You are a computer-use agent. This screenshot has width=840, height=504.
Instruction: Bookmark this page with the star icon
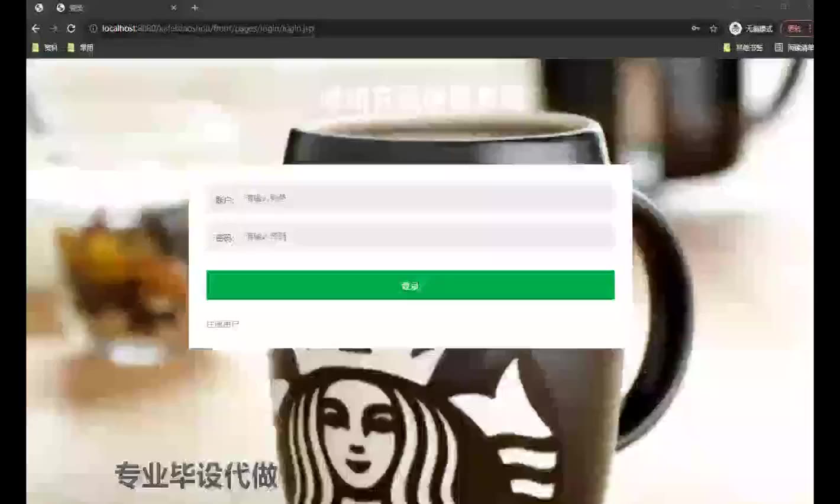pyautogui.click(x=713, y=28)
